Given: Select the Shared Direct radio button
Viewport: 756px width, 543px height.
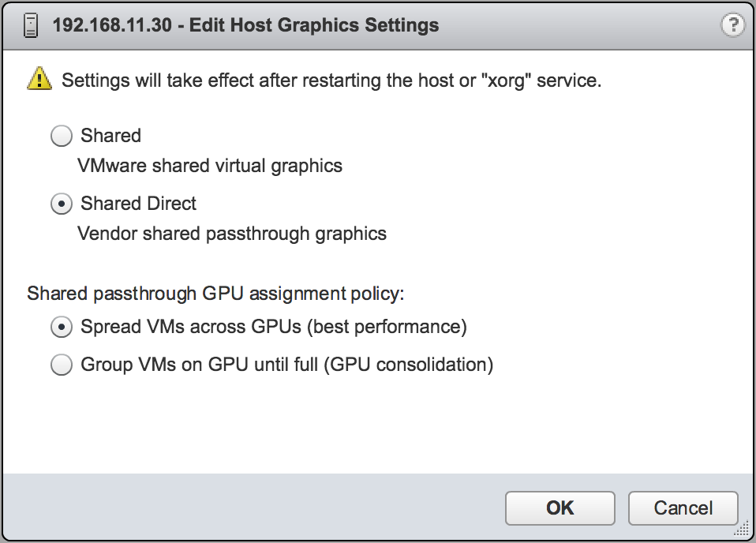Looking at the screenshot, I should 61,204.
